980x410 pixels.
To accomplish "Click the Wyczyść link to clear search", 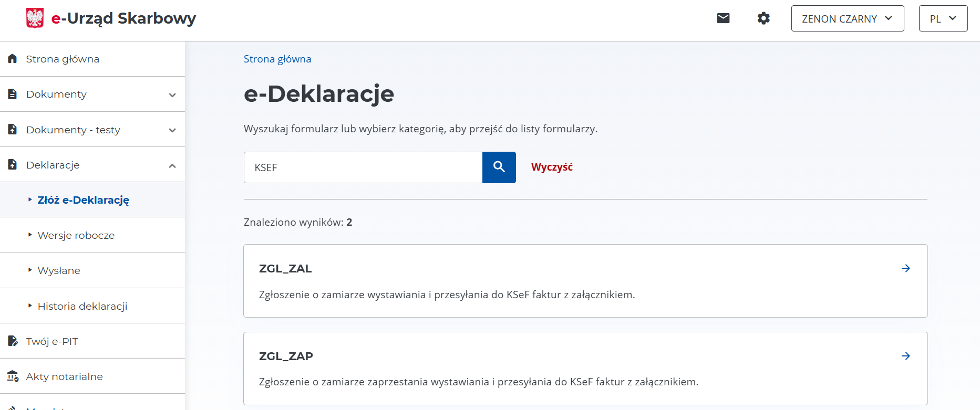I will click(552, 167).
